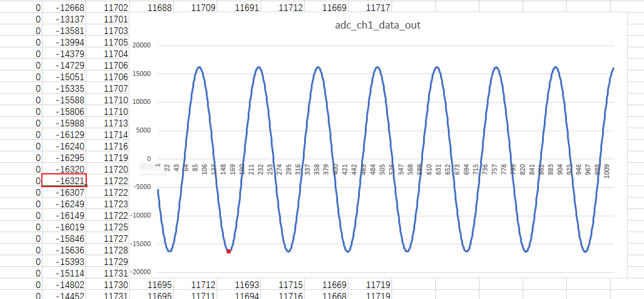The width and height of the screenshot is (644, 299).
Task: Select the cell containing -13581
Action: [x=64, y=31]
